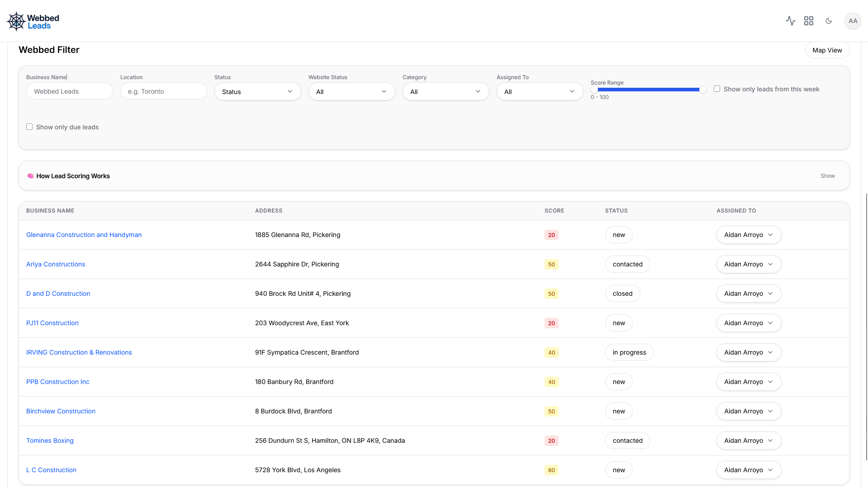Open the activity pulse icon
The image size is (868, 488).
(790, 21)
